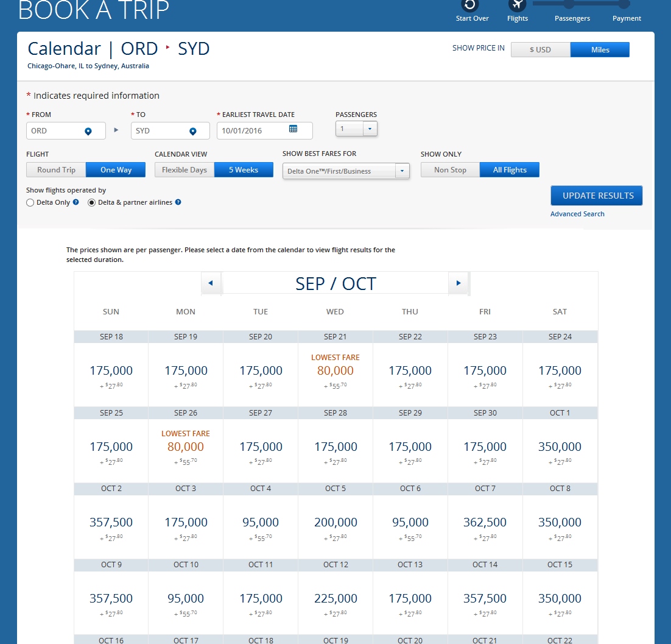Click the Flights airplane step icon
Image resolution: width=671 pixels, height=644 pixels.
click(x=517, y=5)
